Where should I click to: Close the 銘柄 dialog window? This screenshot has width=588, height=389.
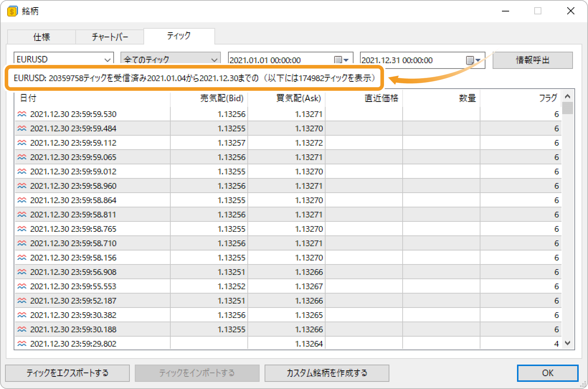click(x=570, y=11)
